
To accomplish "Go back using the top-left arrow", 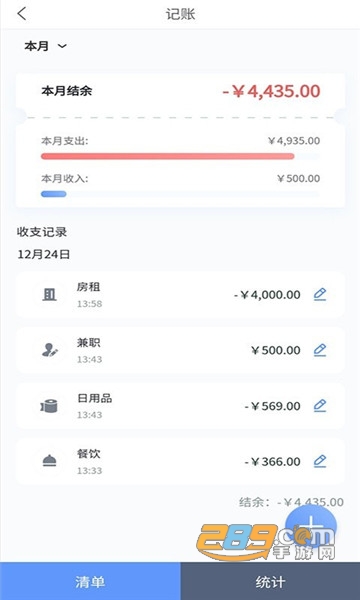I will (x=22, y=14).
